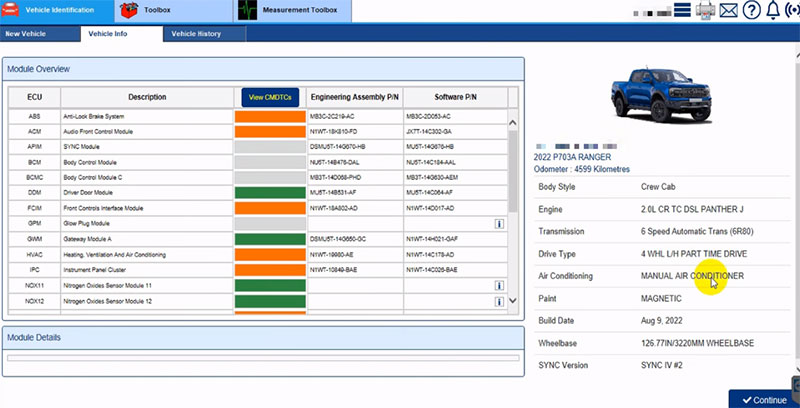The width and height of the screenshot is (800, 408).
Task: Open the mail envelope icon
Action: (729, 10)
